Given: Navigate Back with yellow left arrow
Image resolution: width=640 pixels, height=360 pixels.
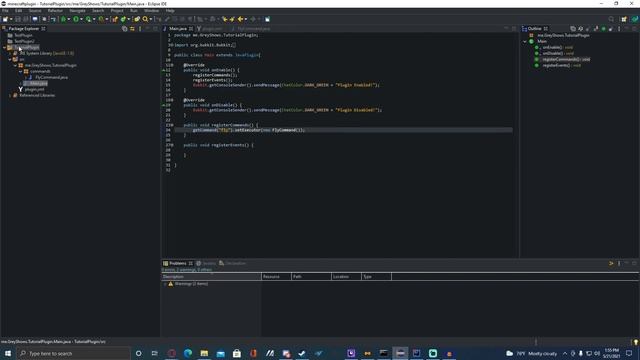Looking at the screenshot, I should (240, 19).
